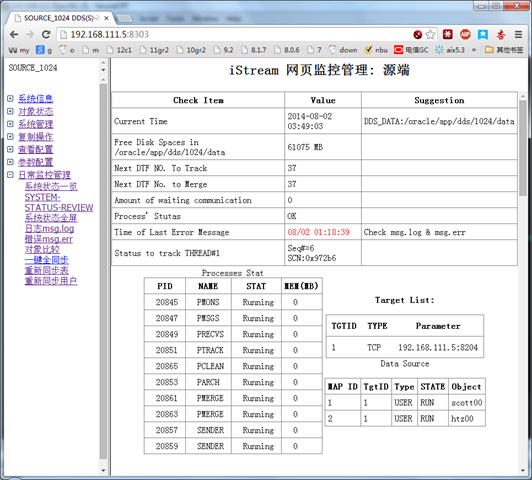Expand the 参数配置 tree node
Screen dimensions: 532x480
tap(10, 162)
